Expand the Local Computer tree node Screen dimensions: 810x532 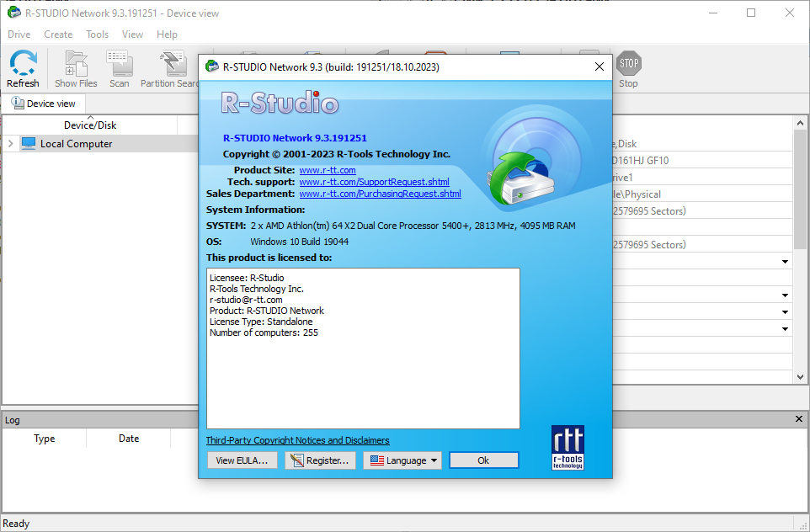pyautogui.click(x=10, y=144)
